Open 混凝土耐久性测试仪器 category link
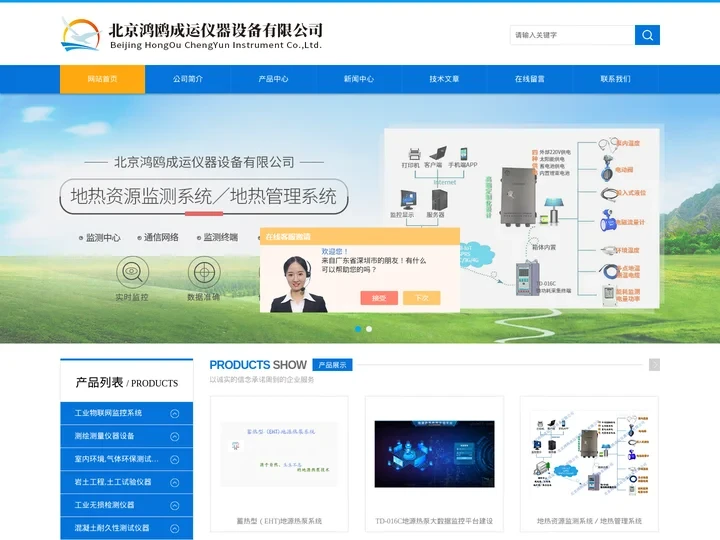The height and width of the screenshot is (540, 720). pos(112,528)
